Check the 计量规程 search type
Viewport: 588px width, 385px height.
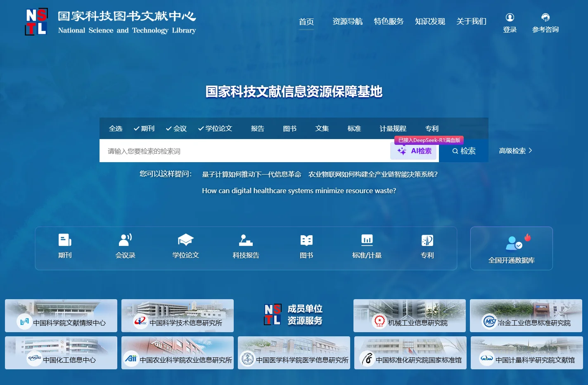click(x=393, y=128)
